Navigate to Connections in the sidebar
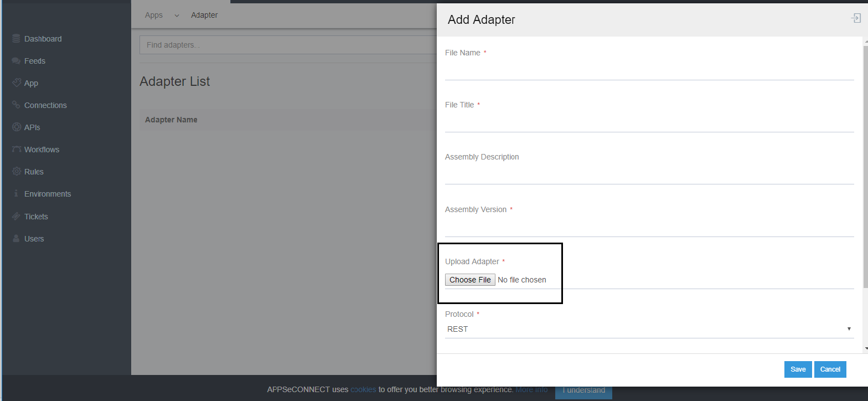This screenshot has width=868, height=401. pyautogui.click(x=45, y=105)
